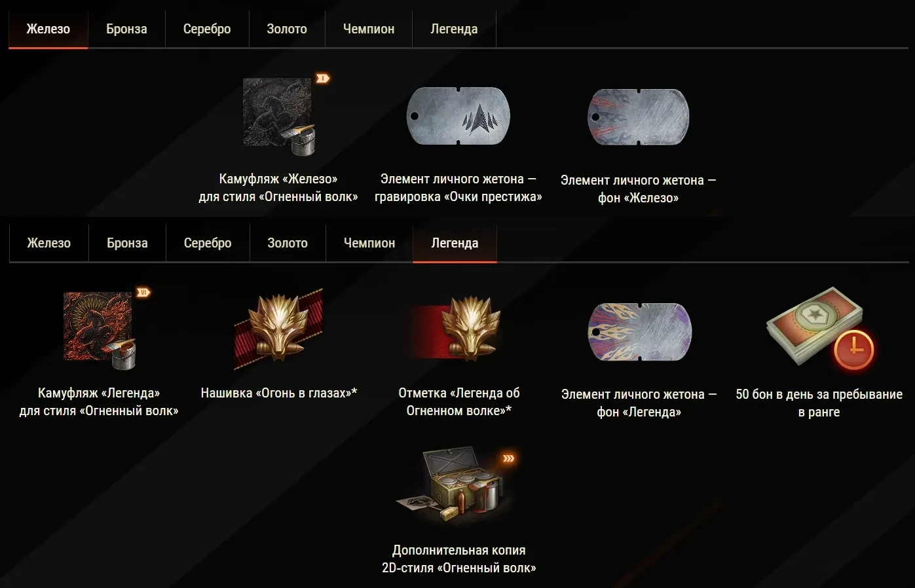915x588 pixels.
Task: Switch to the upper «Бронза» tab
Action: [126, 29]
